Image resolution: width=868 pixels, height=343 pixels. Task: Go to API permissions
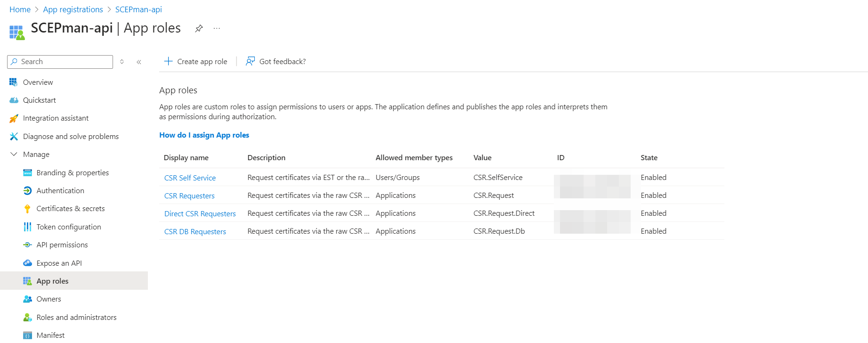[62, 245]
